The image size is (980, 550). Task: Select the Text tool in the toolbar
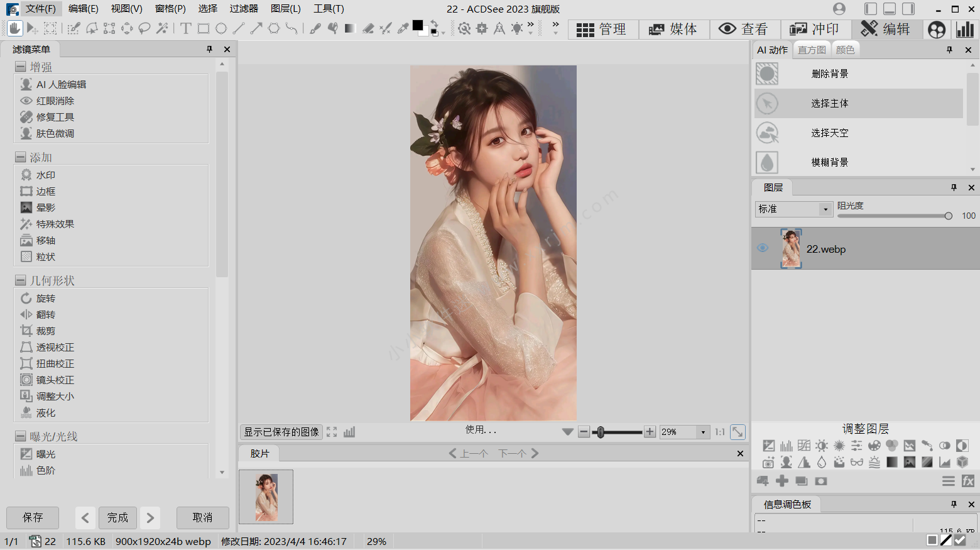(x=186, y=28)
